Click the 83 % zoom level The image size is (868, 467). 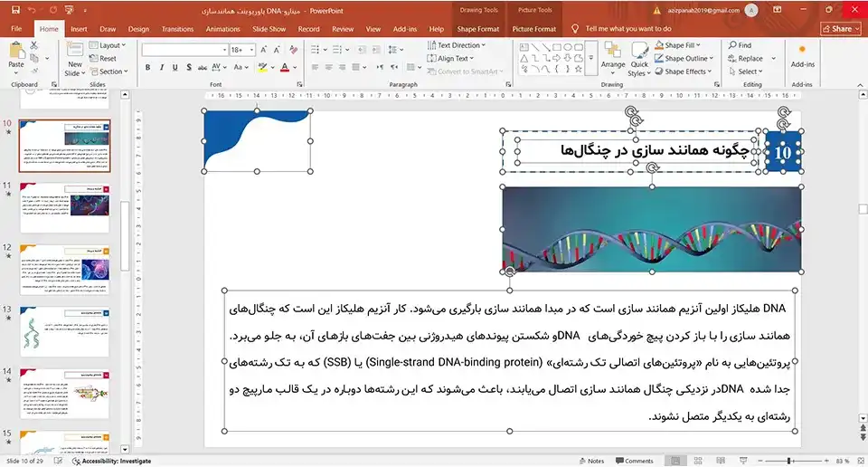(x=843, y=461)
